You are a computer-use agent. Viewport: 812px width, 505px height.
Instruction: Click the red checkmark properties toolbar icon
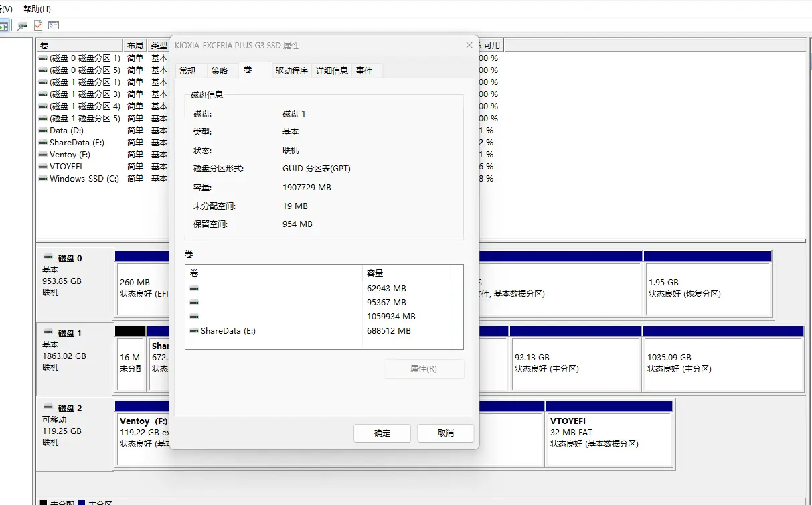[38, 25]
